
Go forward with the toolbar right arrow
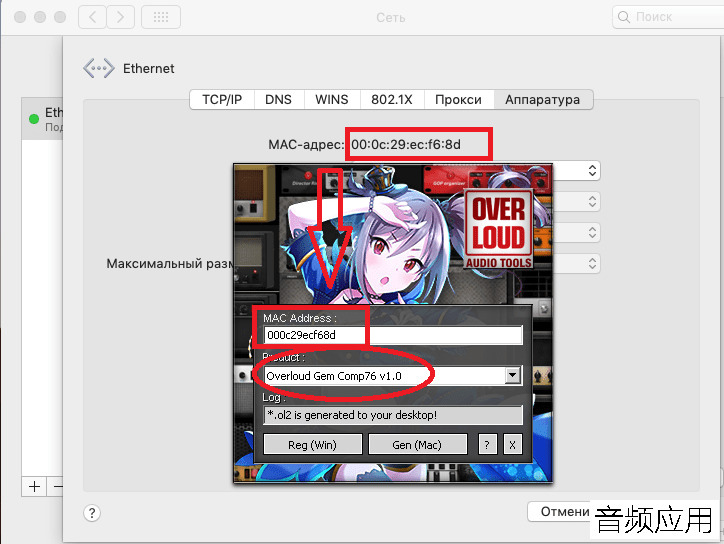pos(121,17)
